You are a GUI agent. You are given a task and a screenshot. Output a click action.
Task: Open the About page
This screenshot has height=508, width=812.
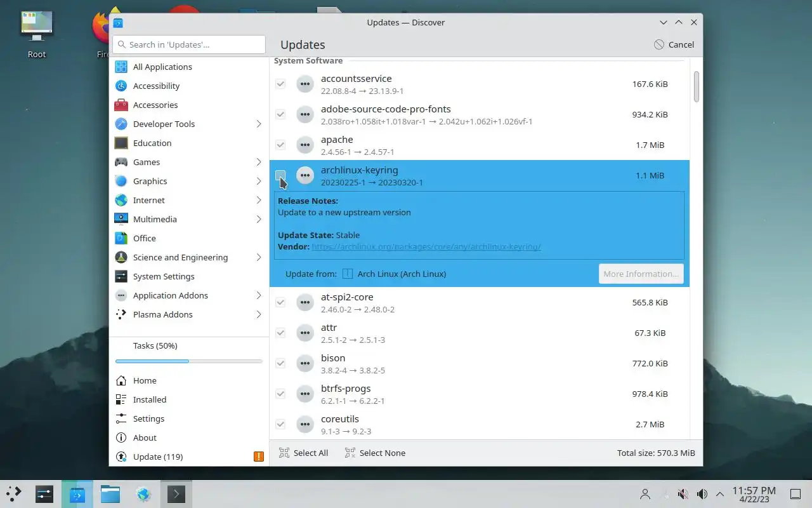click(x=189, y=438)
